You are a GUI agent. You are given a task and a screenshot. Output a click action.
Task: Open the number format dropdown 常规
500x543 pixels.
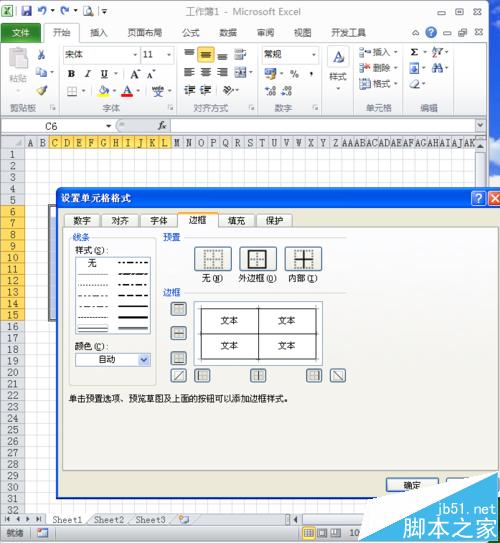click(314, 54)
